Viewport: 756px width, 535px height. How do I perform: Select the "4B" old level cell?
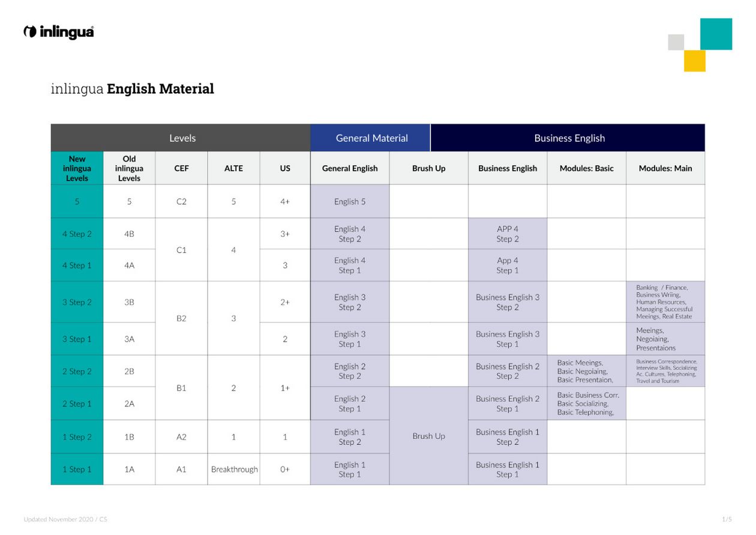[129, 234]
